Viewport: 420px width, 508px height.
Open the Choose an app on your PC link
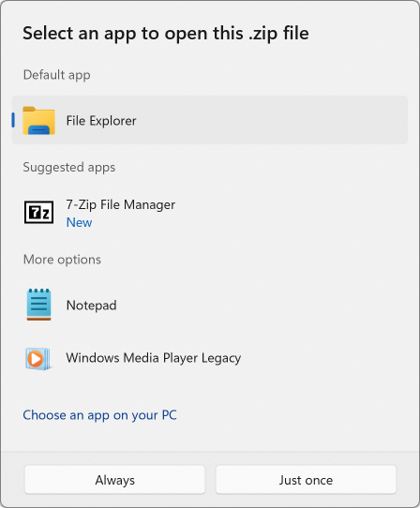click(x=99, y=415)
